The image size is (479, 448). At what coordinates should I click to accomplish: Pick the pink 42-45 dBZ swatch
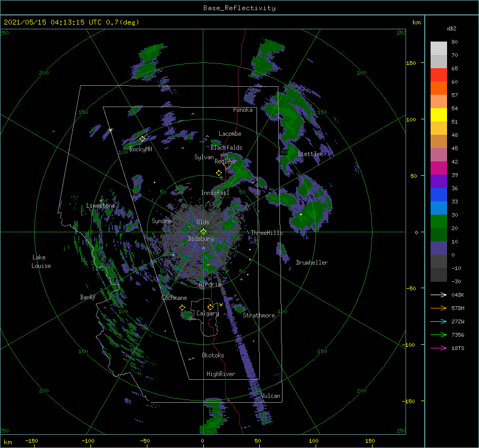pyautogui.click(x=439, y=154)
